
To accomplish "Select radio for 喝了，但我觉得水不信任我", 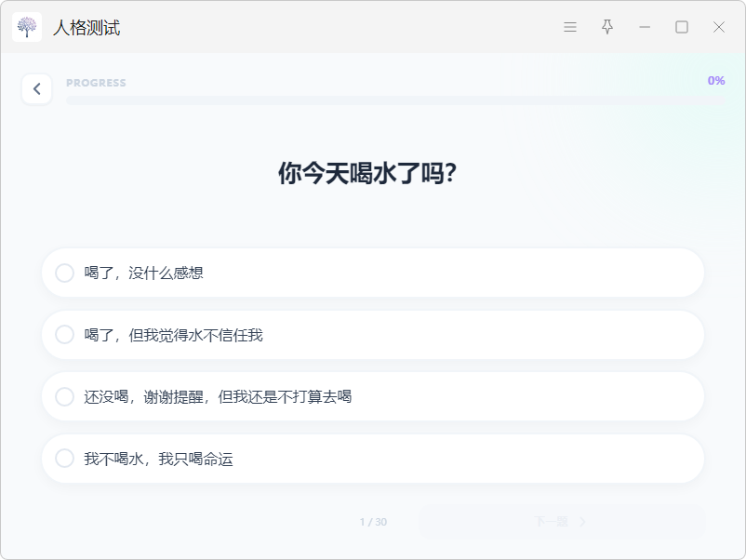I will [65, 335].
